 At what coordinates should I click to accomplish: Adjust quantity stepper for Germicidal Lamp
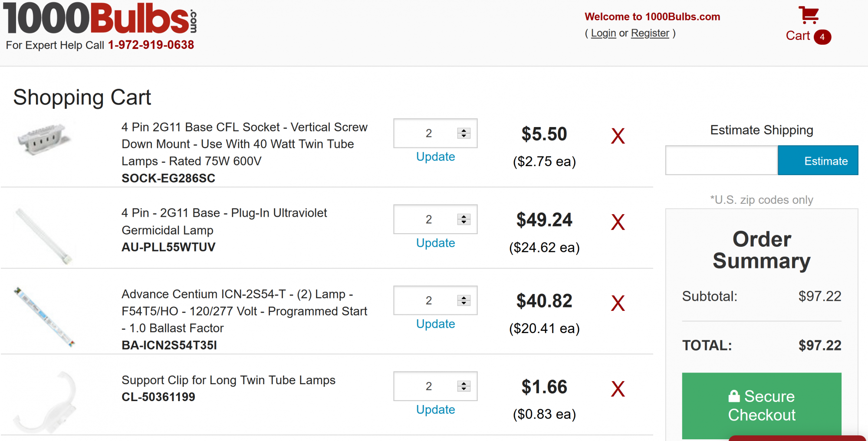[464, 219]
